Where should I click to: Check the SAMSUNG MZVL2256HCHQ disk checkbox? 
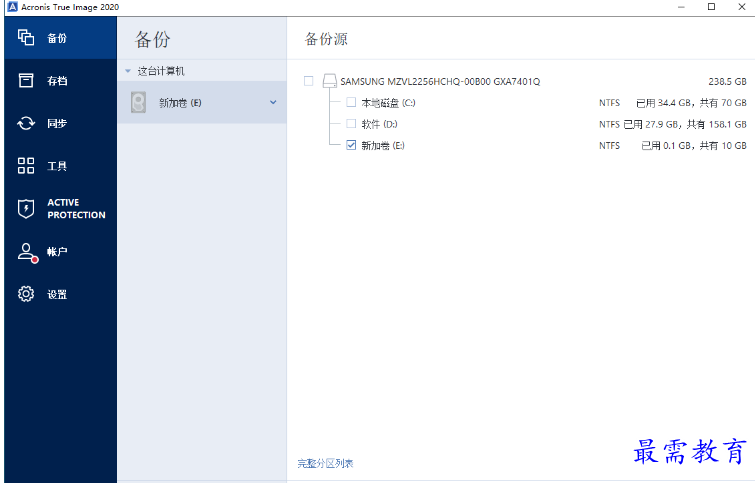[309, 81]
